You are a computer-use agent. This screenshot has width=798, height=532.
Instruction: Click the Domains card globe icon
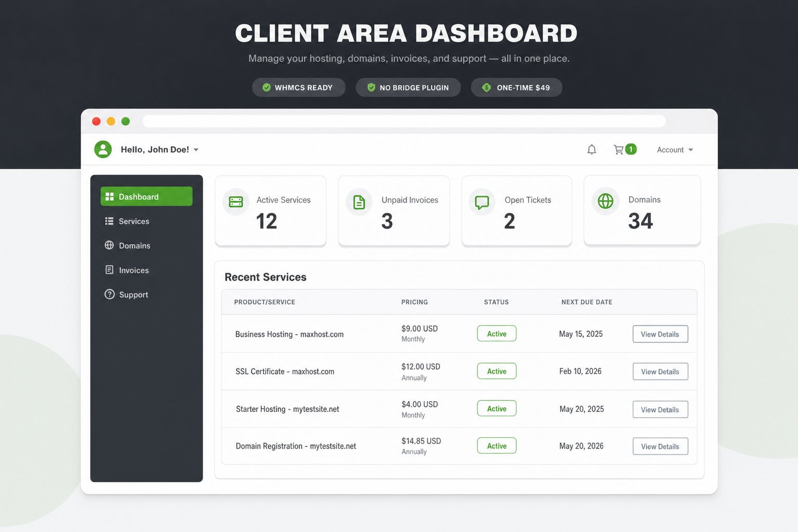(x=605, y=201)
